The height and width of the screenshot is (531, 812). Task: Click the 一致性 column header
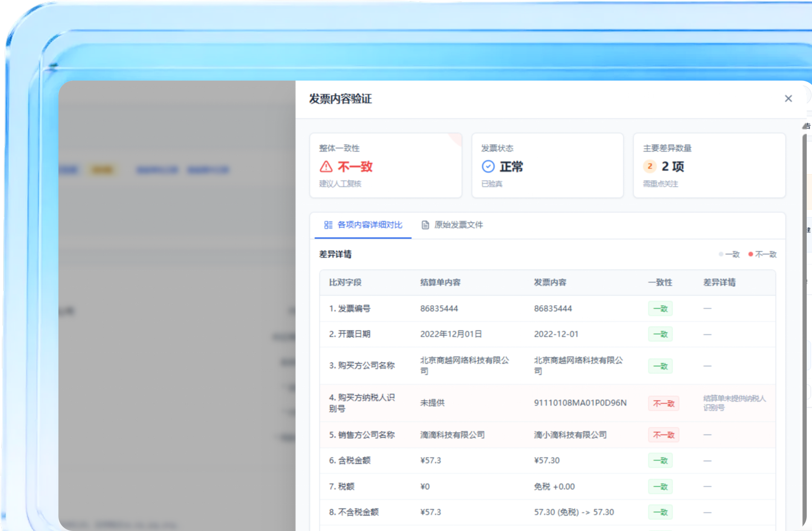pos(660,282)
